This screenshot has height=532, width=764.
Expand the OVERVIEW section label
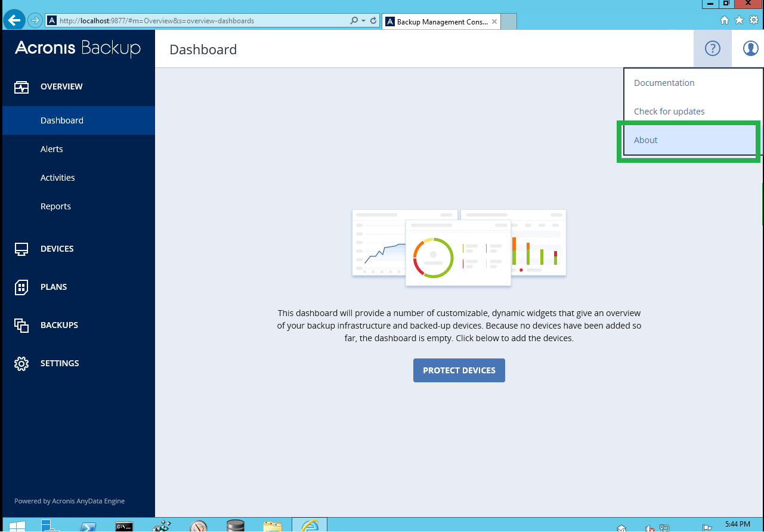tap(61, 86)
